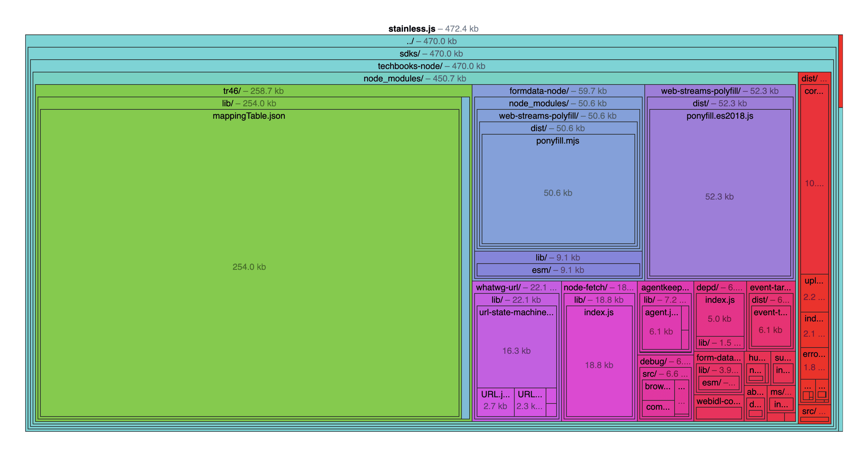Open node_modules/ 450.7 kb block header
The width and height of the screenshot is (868, 457).
(415, 79)
